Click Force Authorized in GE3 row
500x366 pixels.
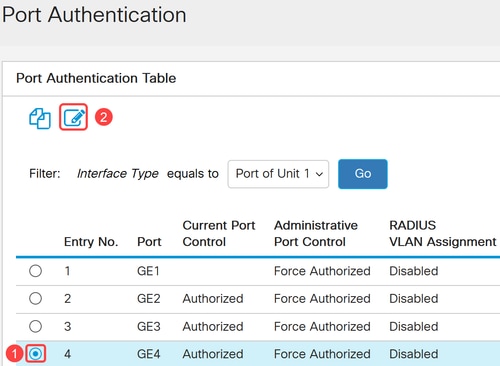pos(322,326)
